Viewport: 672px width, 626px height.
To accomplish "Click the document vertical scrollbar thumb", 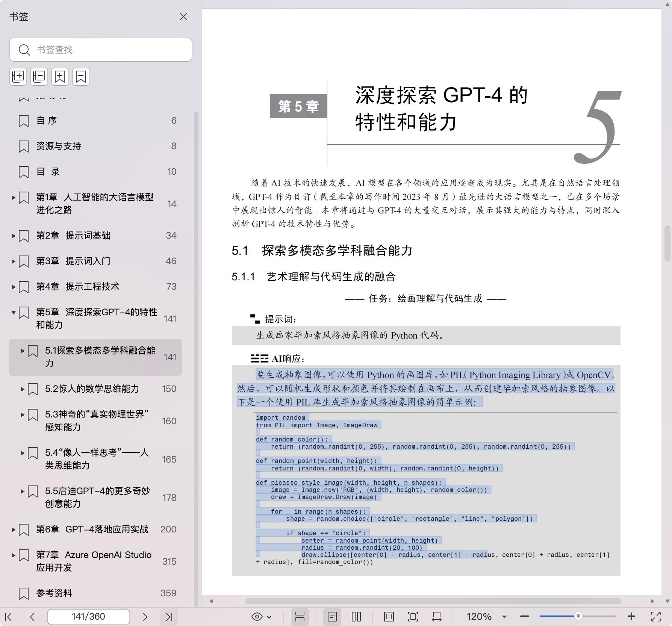I will click(x=667, y=243).
